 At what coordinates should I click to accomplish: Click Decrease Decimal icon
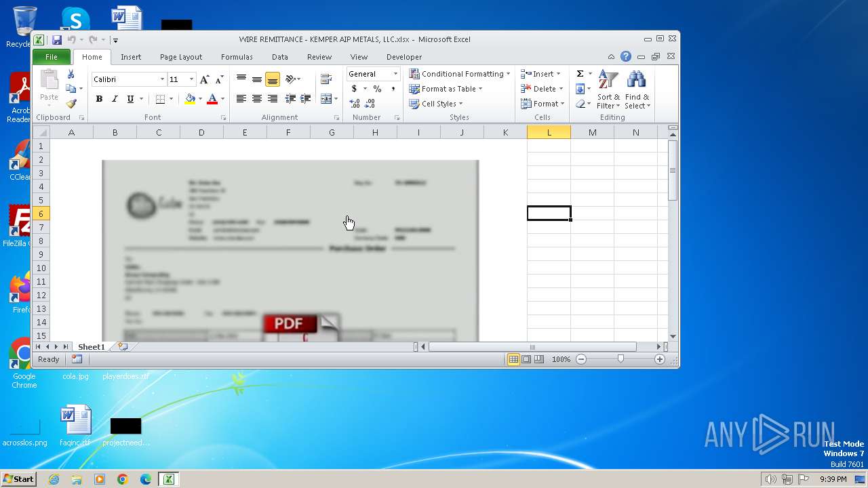click(370, 104)
